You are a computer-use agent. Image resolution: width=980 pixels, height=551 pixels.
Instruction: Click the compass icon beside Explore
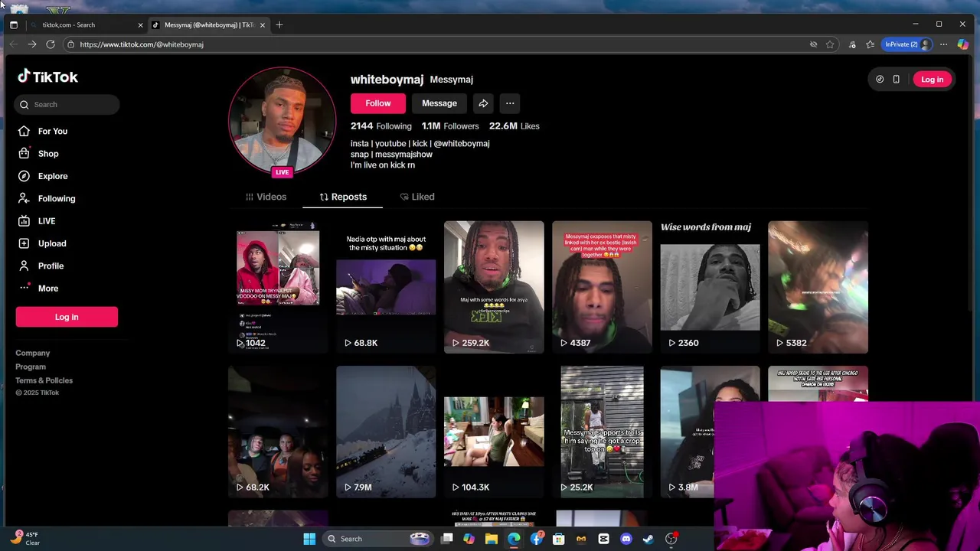coord(24,176)
